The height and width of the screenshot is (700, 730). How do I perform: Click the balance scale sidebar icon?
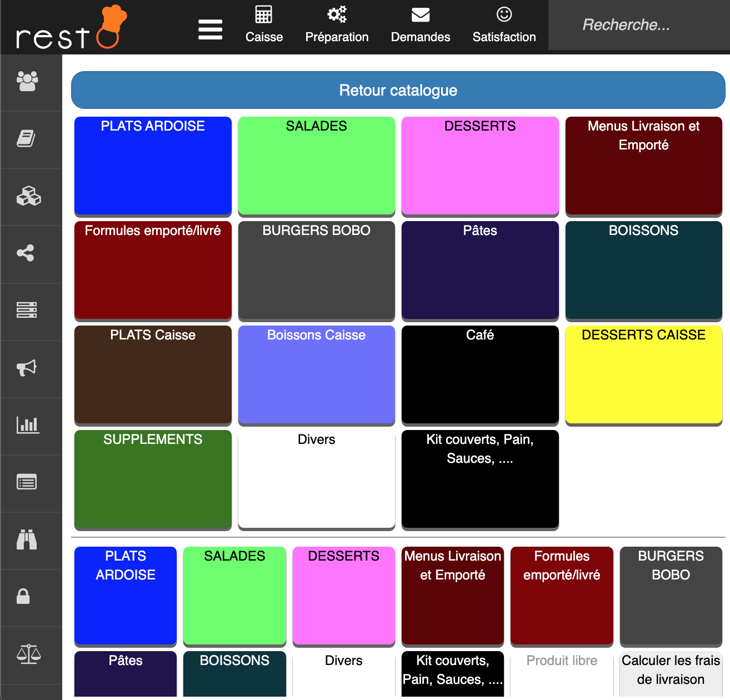click(x=28, y=654)
